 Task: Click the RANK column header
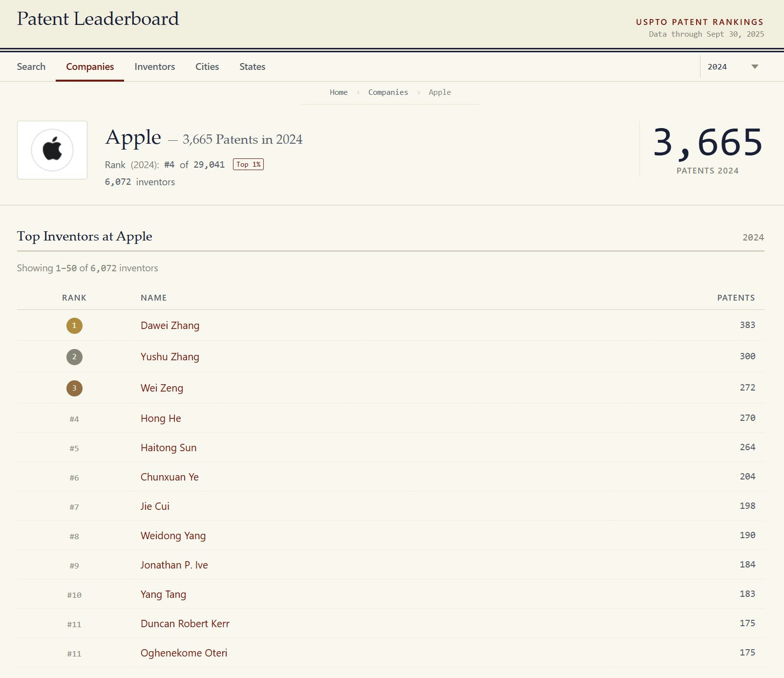tap(74, 298)
